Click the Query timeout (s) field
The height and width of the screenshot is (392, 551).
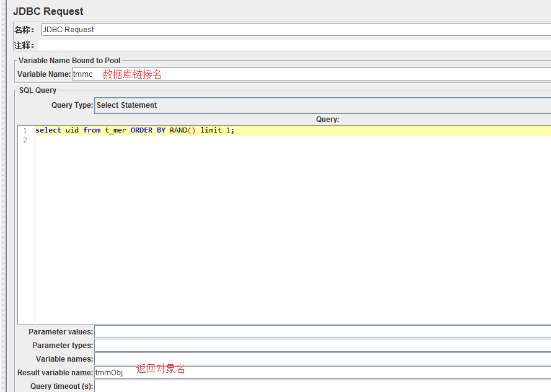pyautogui.click(x=322, y=386)
